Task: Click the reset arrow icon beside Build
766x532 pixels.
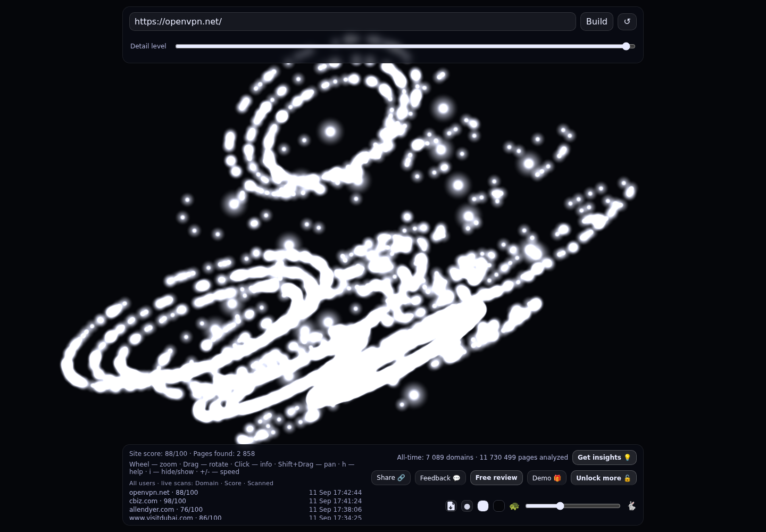Action: (627, 22)
